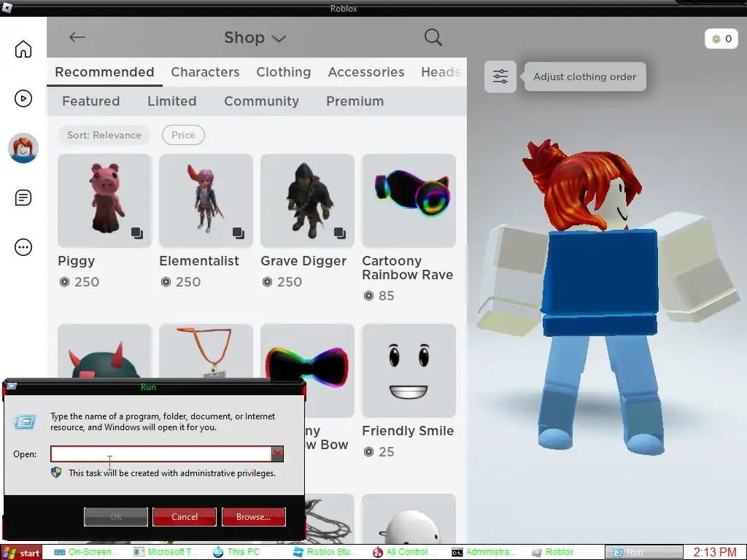The width and height of the screenshot is (747, 560).
Task: Switch to Administrator command prompt taskbar item
Action: tap(484, 552)
